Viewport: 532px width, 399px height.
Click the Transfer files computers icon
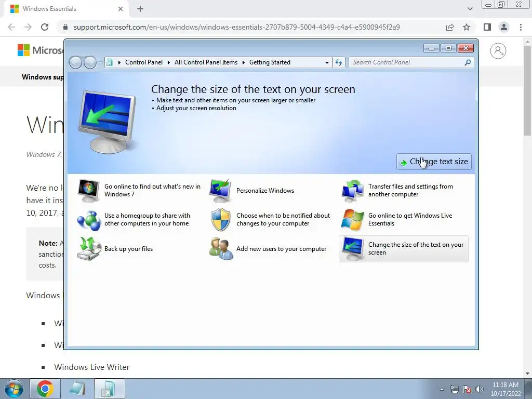(353, 191)
